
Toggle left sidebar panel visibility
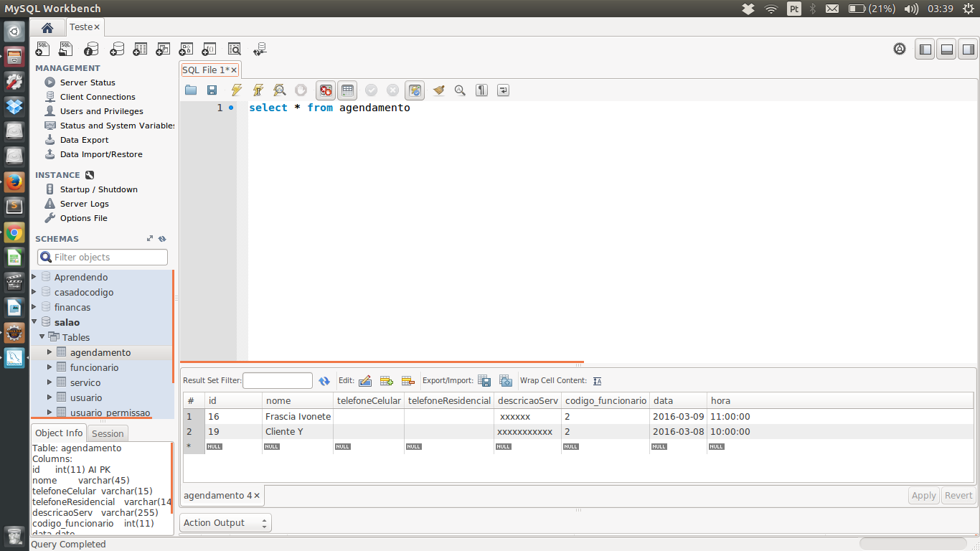(x=925, y=50)
